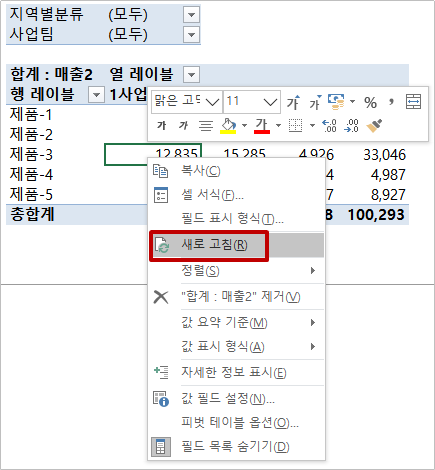Decrease decimal places
Screen dimensions: 435x470
(x=351, y=126)
